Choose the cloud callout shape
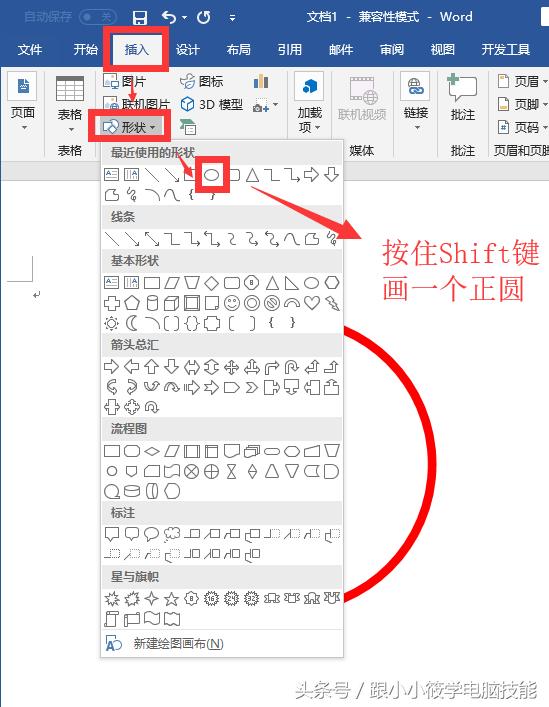This screenshot has height=707, width=549. point(172,534)
